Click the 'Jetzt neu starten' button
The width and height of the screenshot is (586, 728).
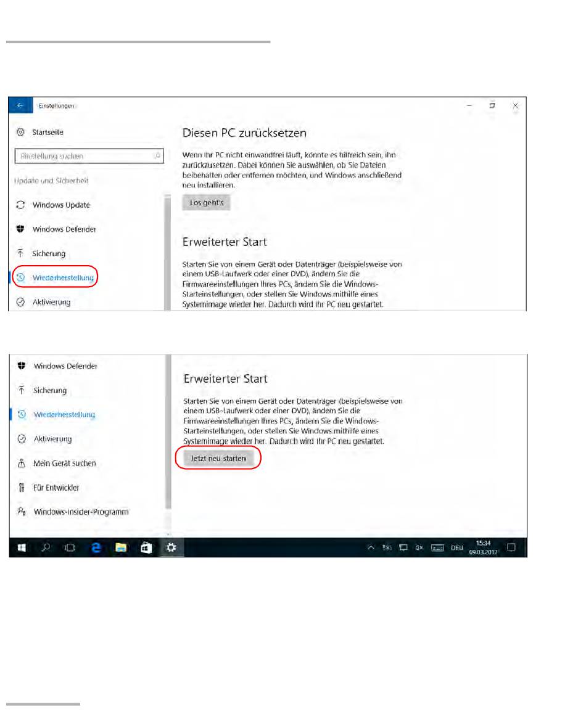218,459
